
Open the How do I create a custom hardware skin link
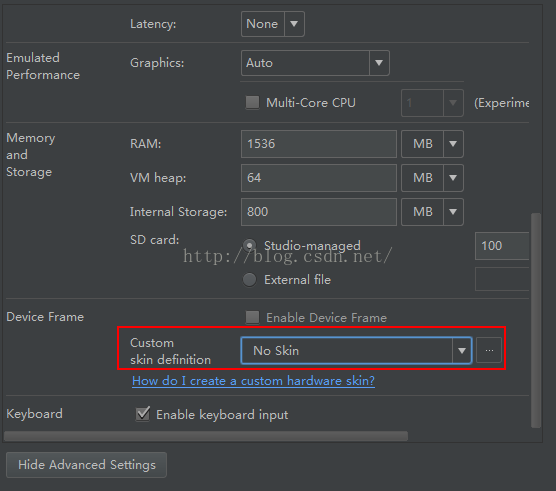tap(253, 381)
